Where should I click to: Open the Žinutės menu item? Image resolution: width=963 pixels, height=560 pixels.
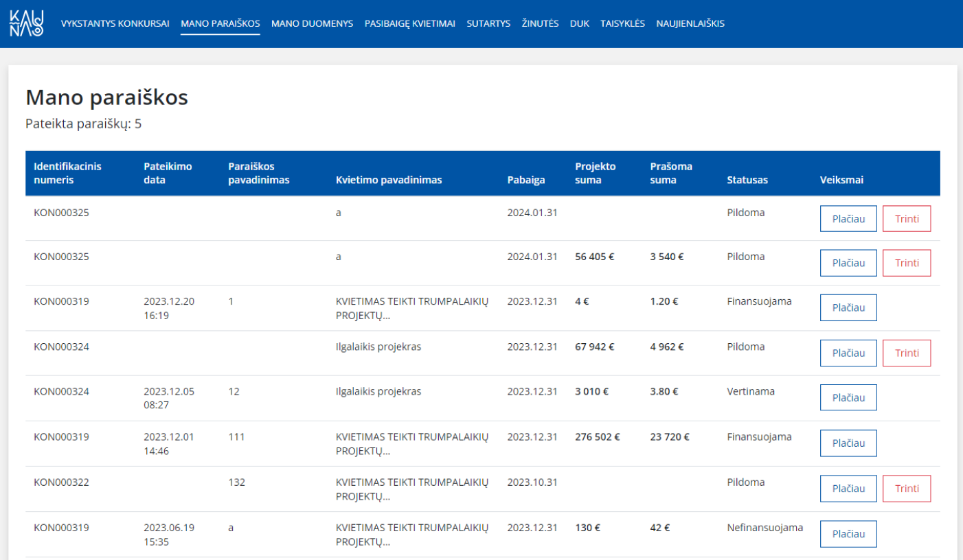pos(540,23)
